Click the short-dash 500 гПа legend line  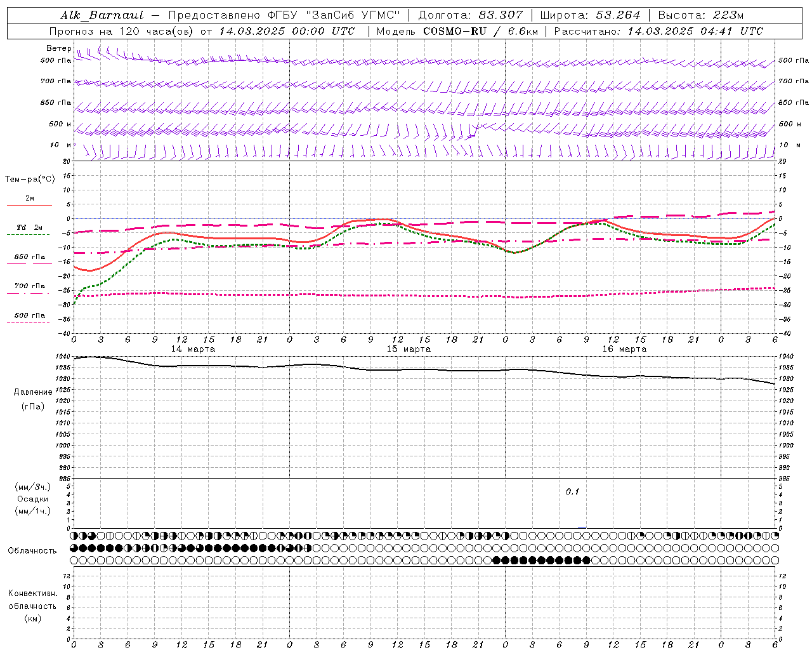pyautogui.click(x=29, y=322)
